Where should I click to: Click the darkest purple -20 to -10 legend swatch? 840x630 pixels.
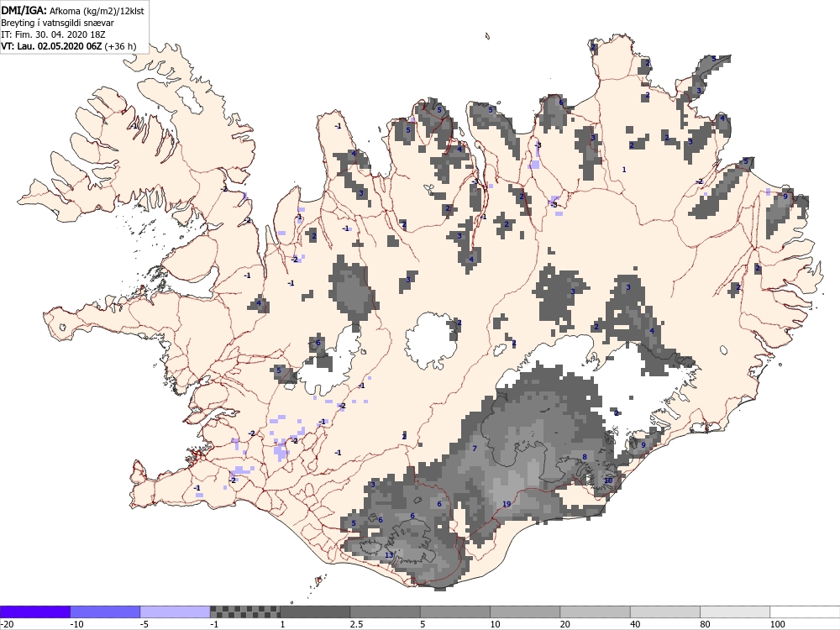(x=34, y=612)
